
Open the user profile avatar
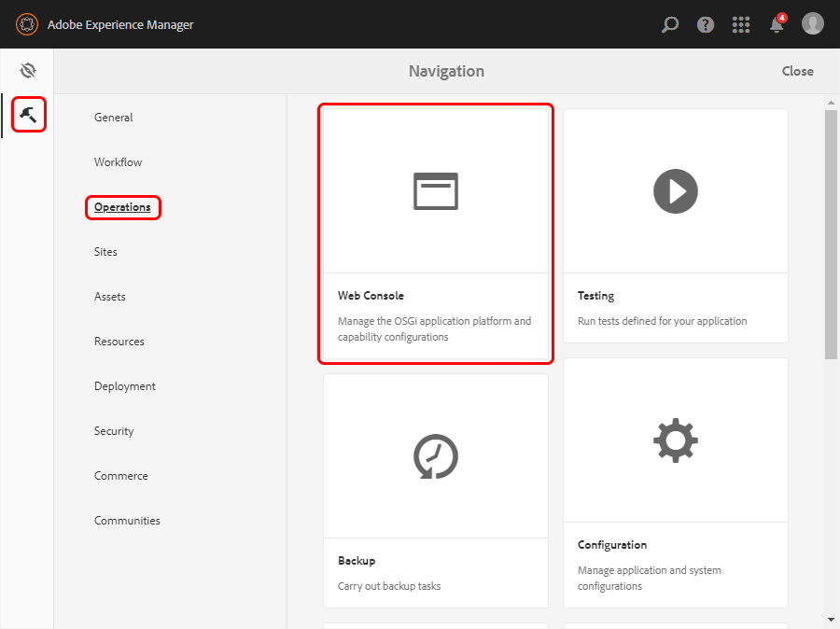click(x=813, y=24)
